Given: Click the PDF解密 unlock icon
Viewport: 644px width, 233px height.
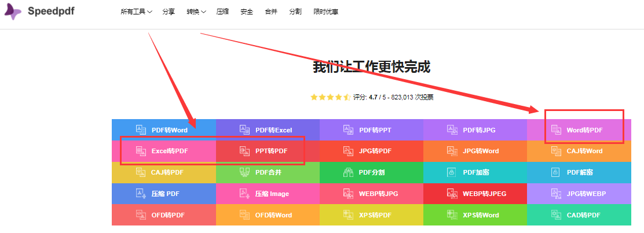Looking at the screenshot, I should tap(556, 172).
